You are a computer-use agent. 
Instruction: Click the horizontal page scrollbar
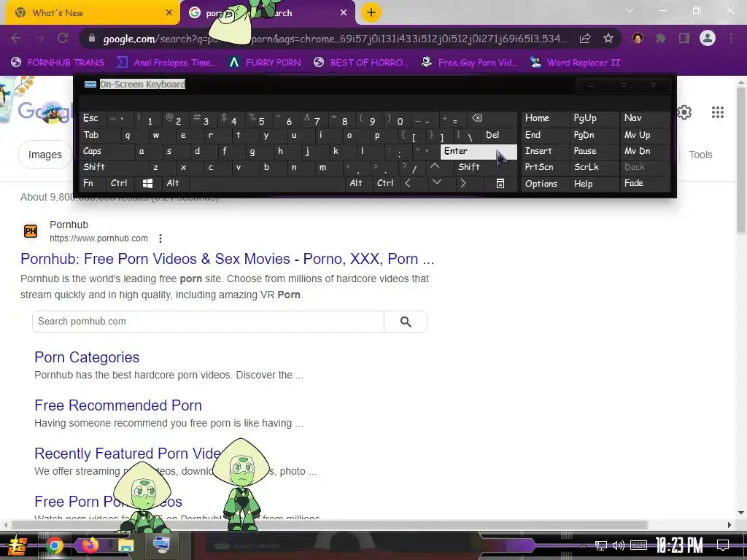(329, 525)
